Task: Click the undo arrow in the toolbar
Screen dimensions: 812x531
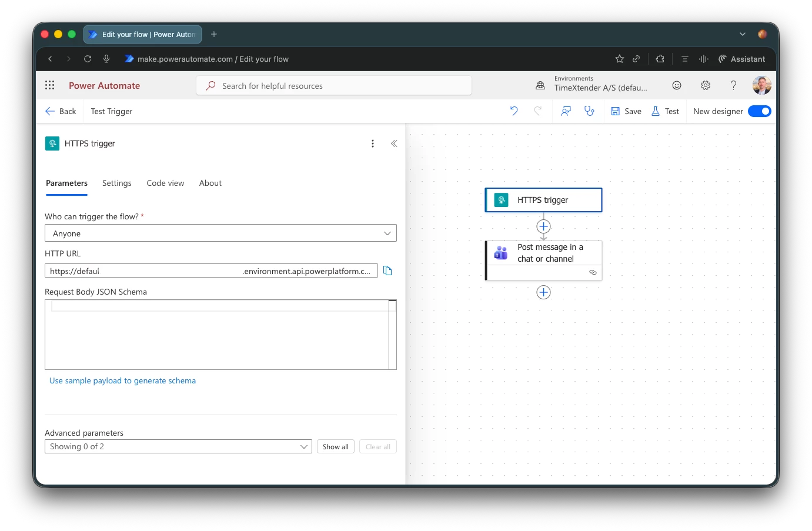Action: 514,111
